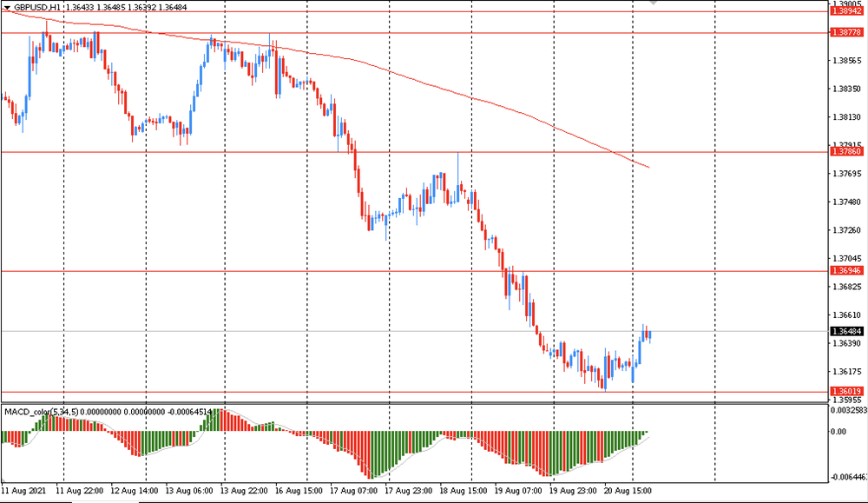Click the 18 Aug 15:00 time label

point(464,491)
